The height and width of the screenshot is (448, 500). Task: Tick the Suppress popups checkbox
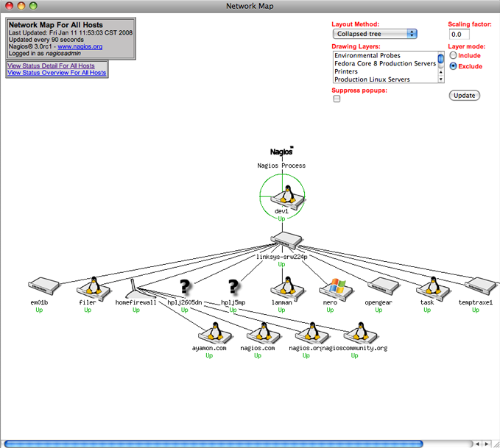point(337,99)
